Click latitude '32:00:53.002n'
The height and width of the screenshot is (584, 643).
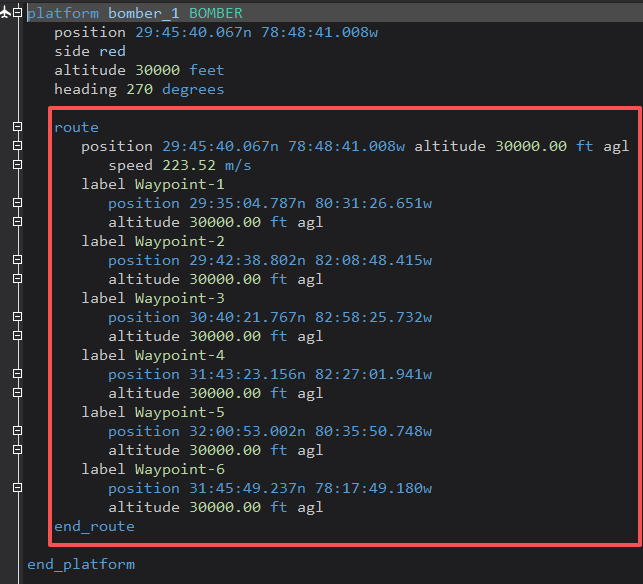pyautogui.click(x=247, y=431)
